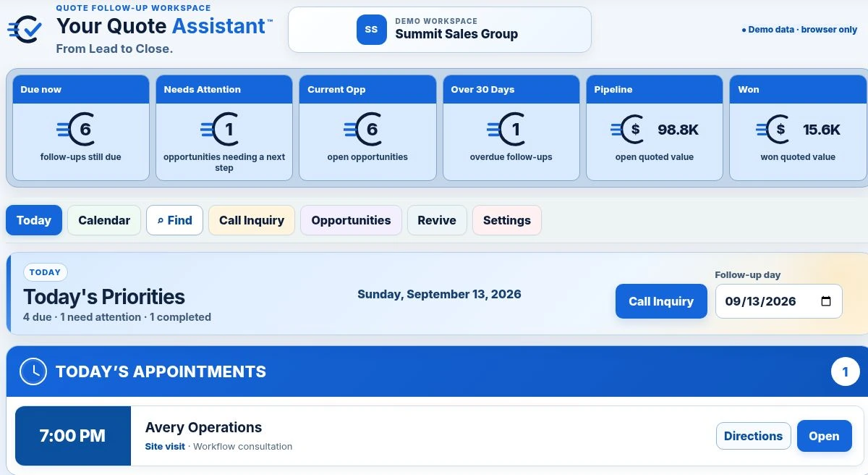Screen dimensions: 868x475
Task: Click the 'overdue follow-ups' caption
Action: (511, 156)
